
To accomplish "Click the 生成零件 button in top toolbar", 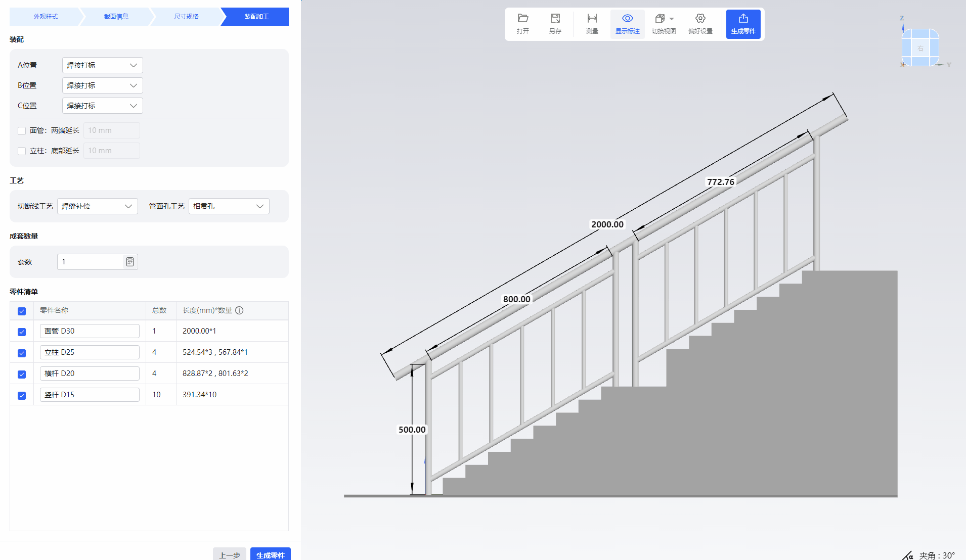I will (x=743, y=24).
